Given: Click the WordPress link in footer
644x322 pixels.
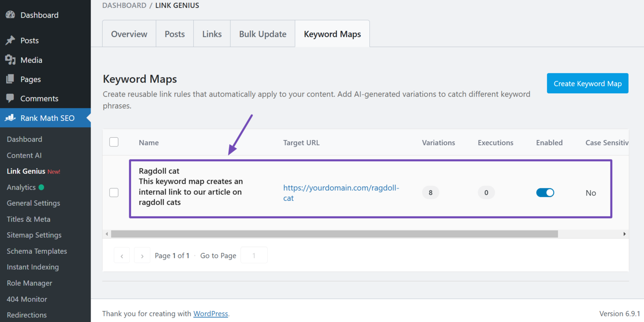Looking at the screenshot, I should [x=211, y=314].
